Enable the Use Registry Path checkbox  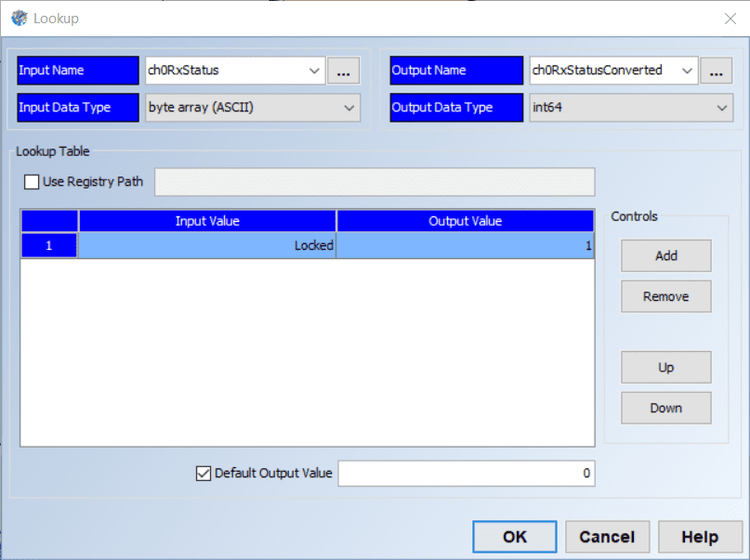pos(32,182)
